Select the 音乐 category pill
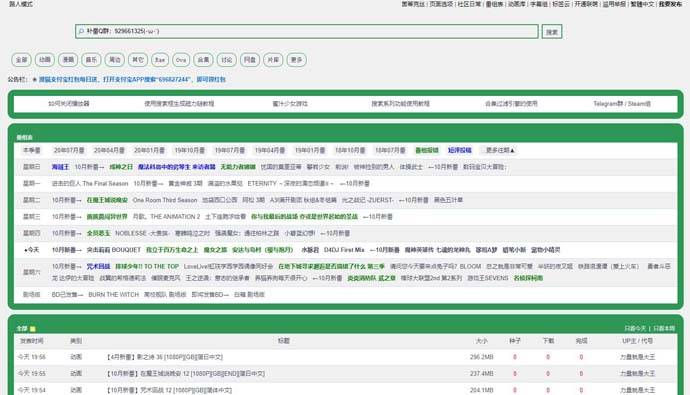Screen dimensions: 690x395 91,60
